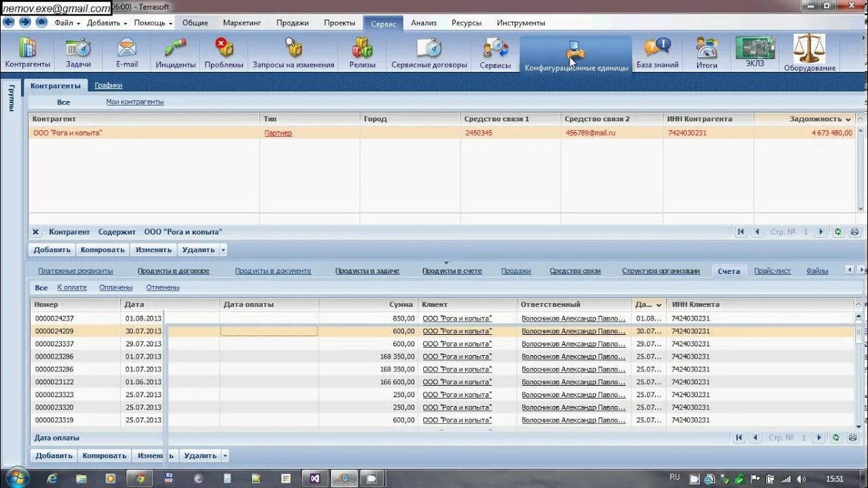The height and width of the screenshot is (488, 868).
Task: Open the Графики tab
Action: click(x=108, y=85)
